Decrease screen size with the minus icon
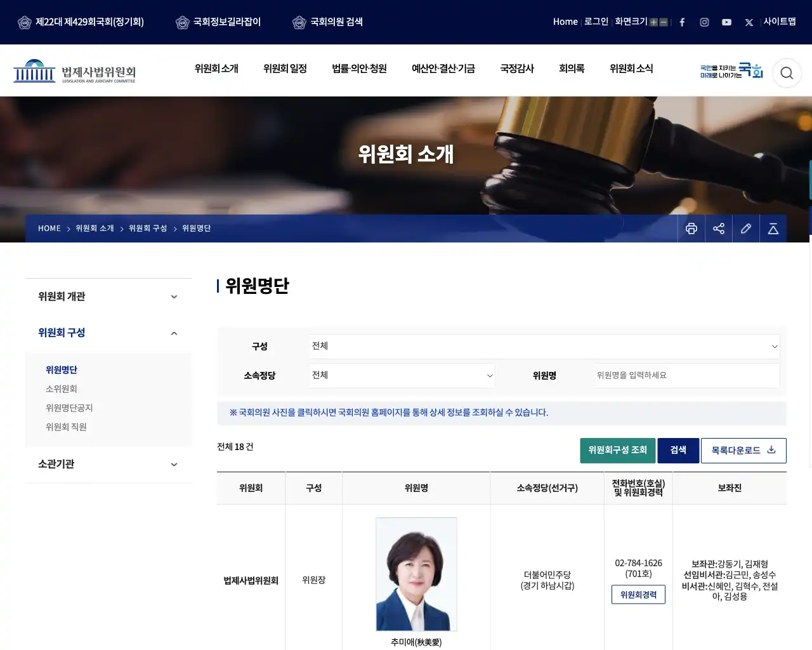812x650 pixels. (664, 22)
